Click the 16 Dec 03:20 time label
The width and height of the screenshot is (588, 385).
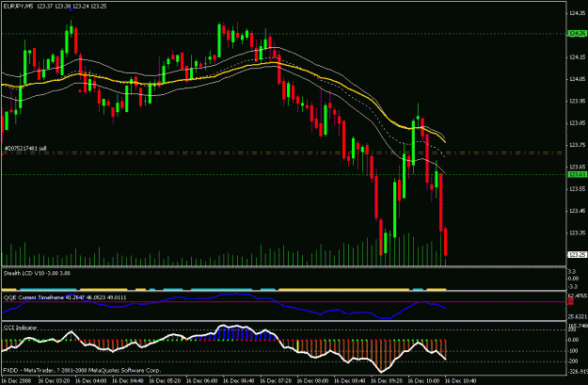pos(54,380)
